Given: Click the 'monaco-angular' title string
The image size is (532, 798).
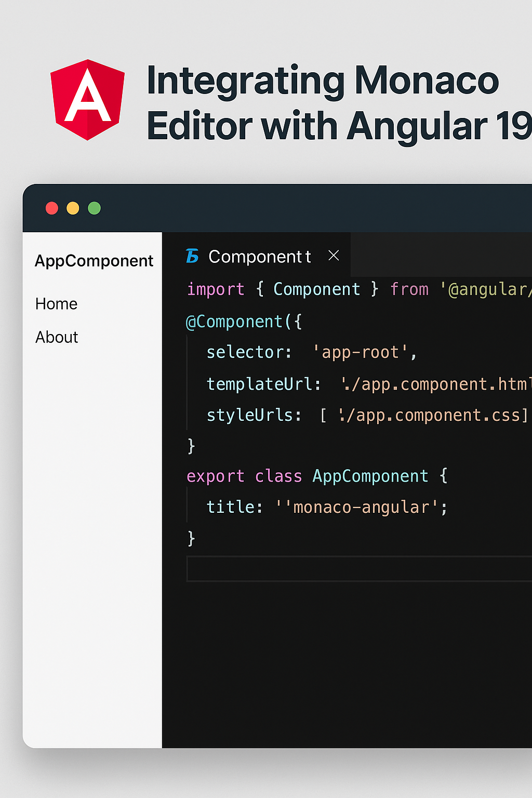Looking at the screenshot, I should coord(364,507).
